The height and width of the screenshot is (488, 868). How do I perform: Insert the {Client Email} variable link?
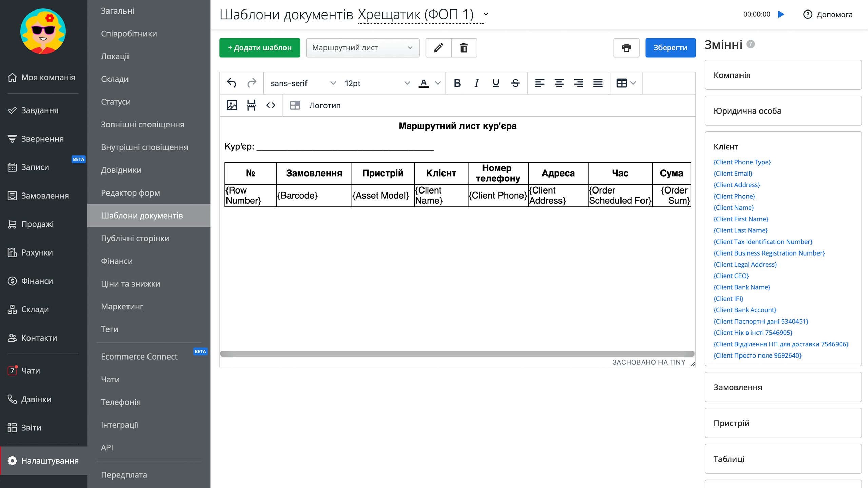pyautogui.click(x=733, y=174)
